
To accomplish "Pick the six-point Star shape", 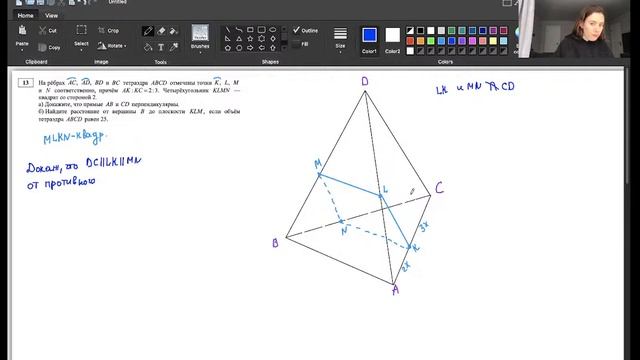I will point(262,39).
